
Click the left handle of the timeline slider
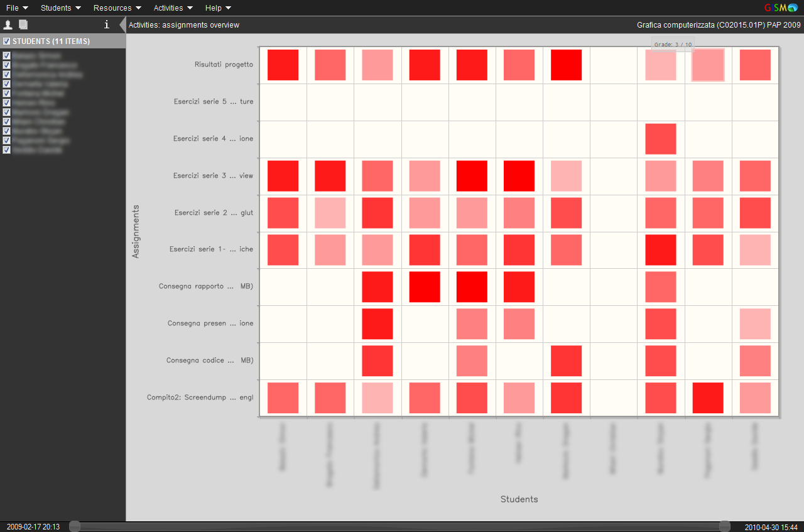coord(75,526)
